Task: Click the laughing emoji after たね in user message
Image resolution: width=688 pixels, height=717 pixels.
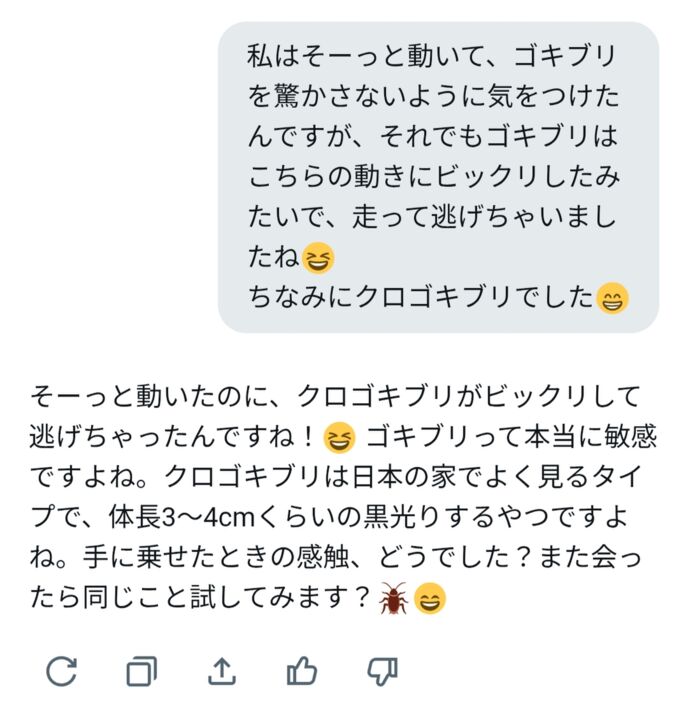Action: pos(318,257)
